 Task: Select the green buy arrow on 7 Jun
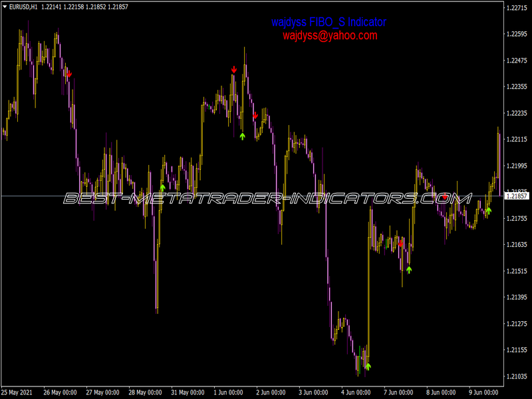point(409,270)
